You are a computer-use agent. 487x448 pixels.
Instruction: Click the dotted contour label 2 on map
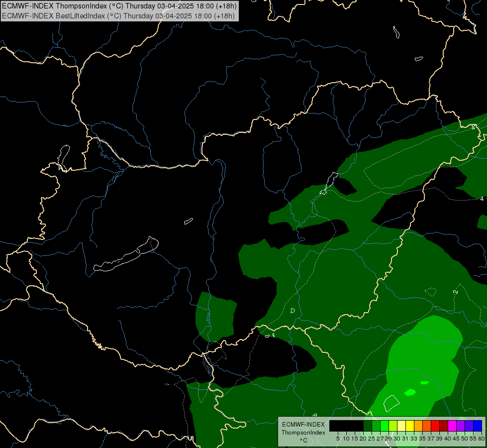[455, 292]
